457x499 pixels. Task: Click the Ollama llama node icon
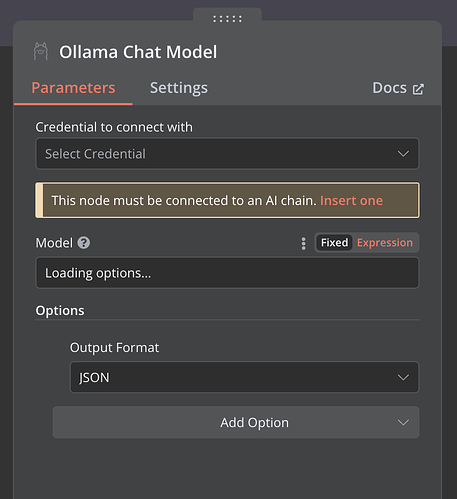(x=41, y=52)
